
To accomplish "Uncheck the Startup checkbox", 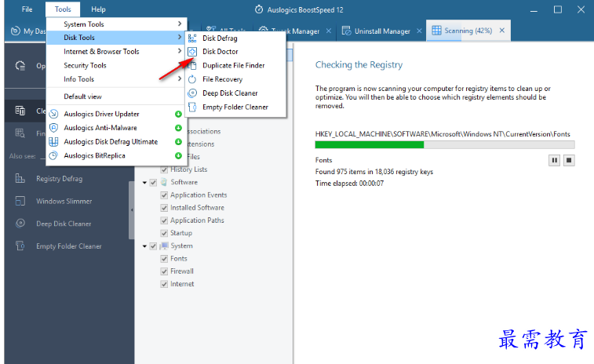I will [x=164, y=233].
